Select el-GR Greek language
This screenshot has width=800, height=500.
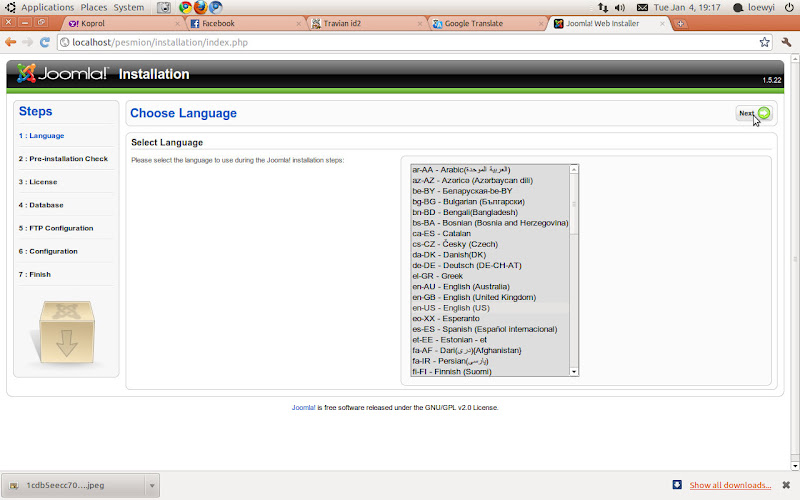pos(490,276)
